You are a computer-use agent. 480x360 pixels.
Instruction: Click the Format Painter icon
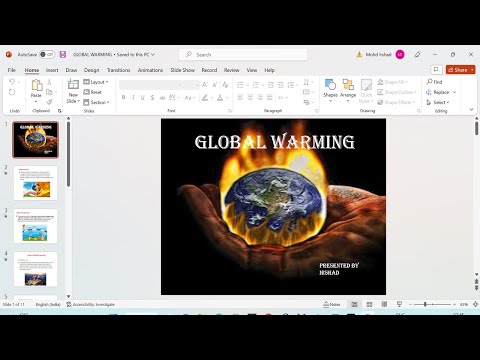tap(49, 102)
